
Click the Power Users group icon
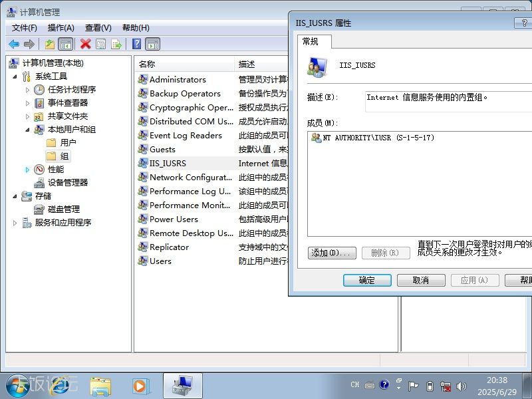[x=142, y=219]
